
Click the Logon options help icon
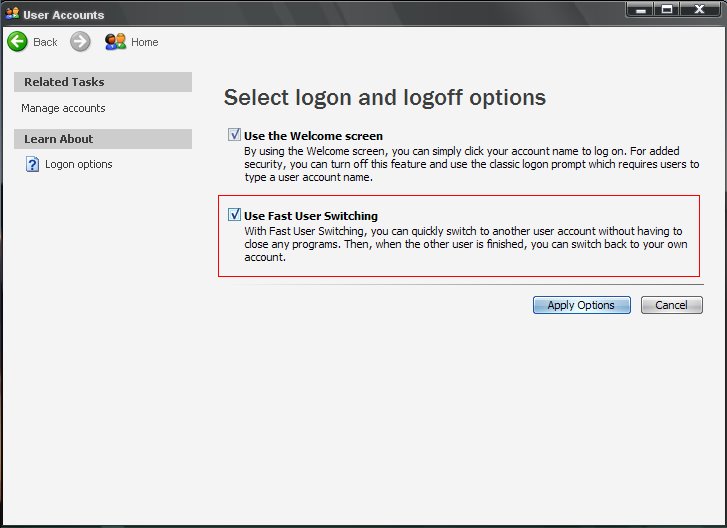click(32, 164)
